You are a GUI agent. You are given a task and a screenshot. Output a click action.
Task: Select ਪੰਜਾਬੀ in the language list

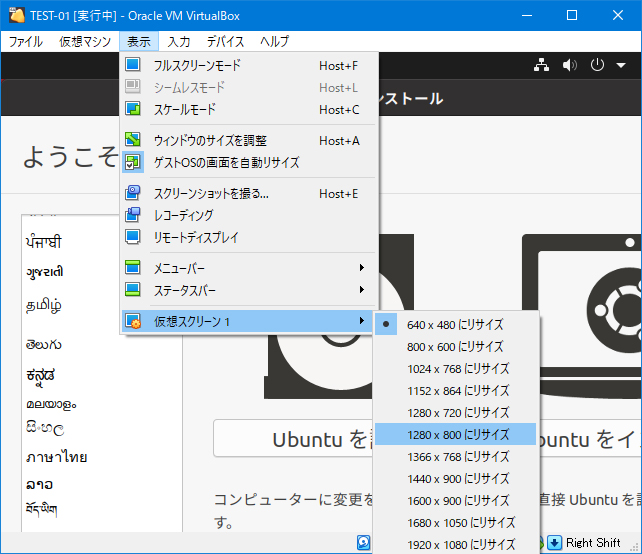pos(44,242)
